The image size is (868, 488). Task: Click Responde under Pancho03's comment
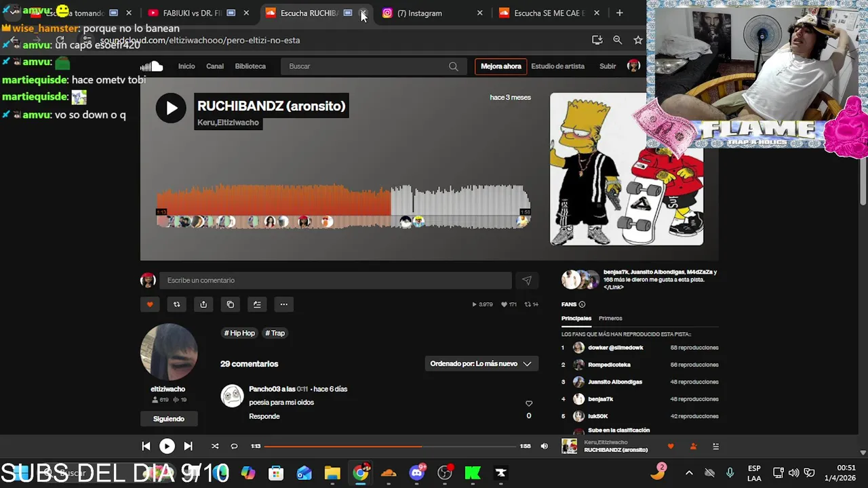pos(264,416)
